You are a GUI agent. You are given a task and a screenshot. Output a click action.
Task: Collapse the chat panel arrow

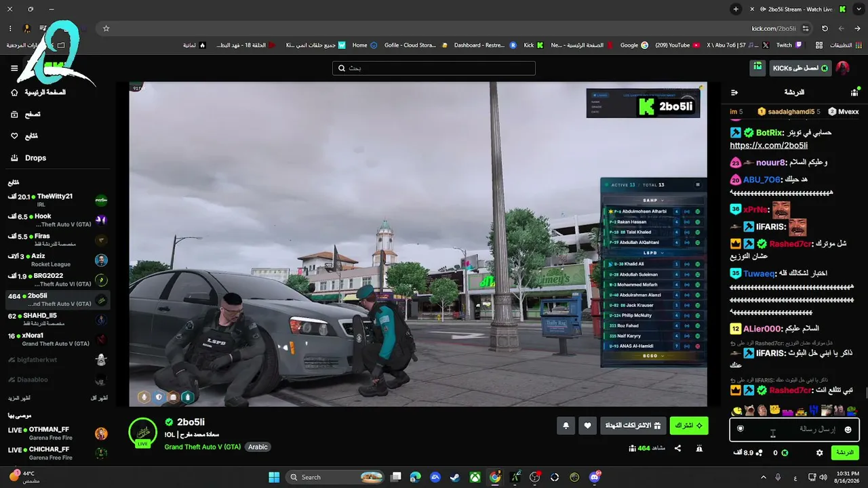[x=734, y=92]
